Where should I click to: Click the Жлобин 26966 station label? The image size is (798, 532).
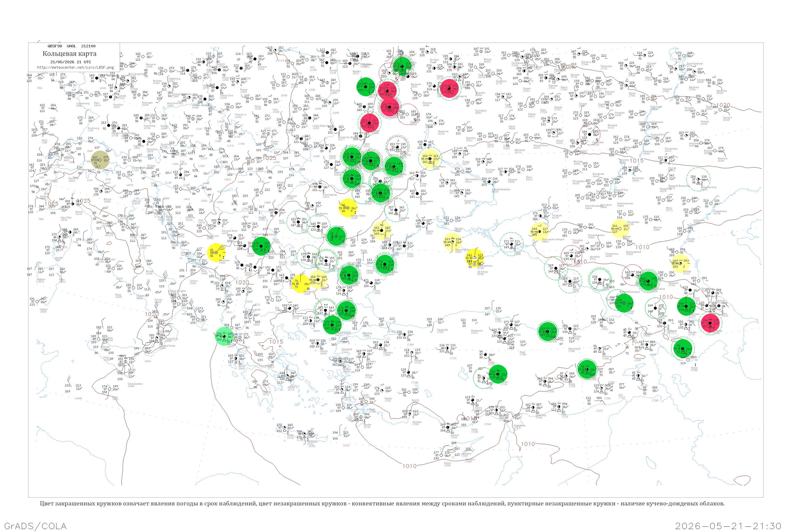tap(427, 104)
